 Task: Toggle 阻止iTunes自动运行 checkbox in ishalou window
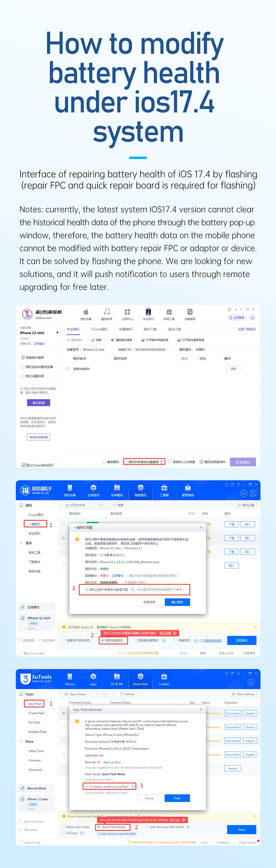24,465
